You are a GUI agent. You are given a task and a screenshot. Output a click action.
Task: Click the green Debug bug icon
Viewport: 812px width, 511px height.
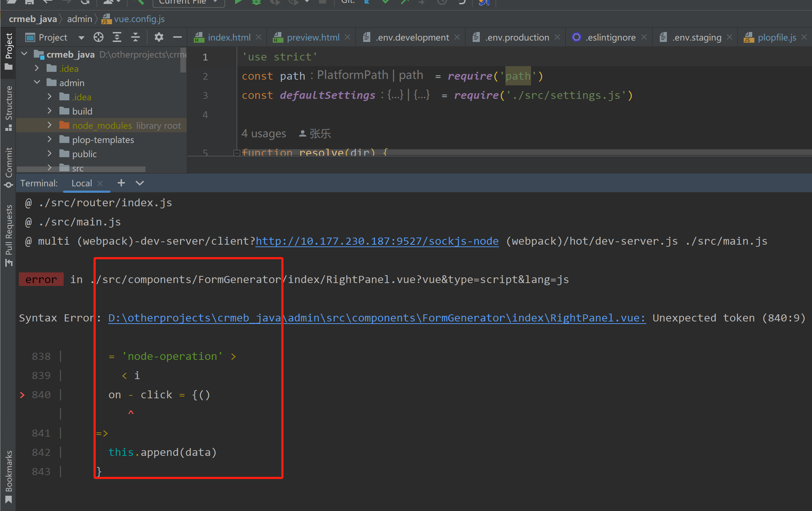[x=256, y=2]
